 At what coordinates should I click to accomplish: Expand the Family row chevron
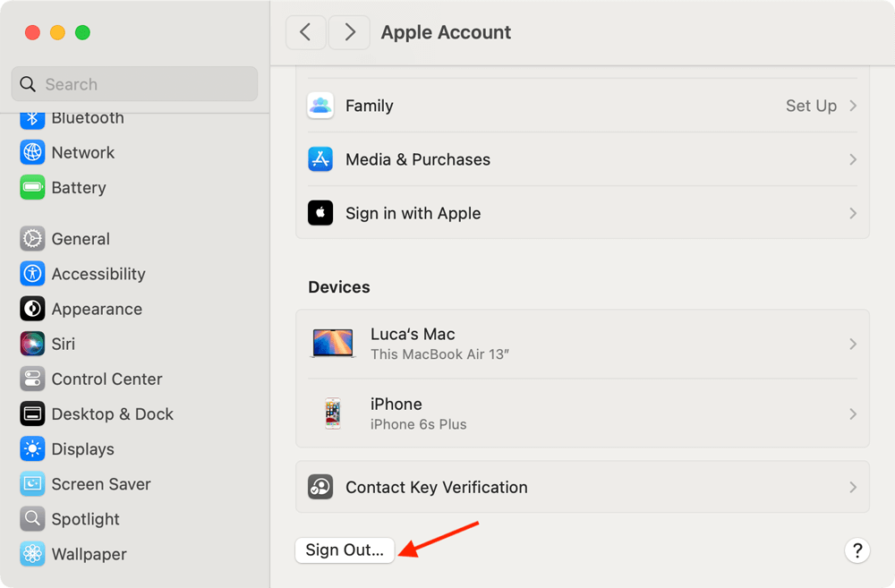[852, 106]
